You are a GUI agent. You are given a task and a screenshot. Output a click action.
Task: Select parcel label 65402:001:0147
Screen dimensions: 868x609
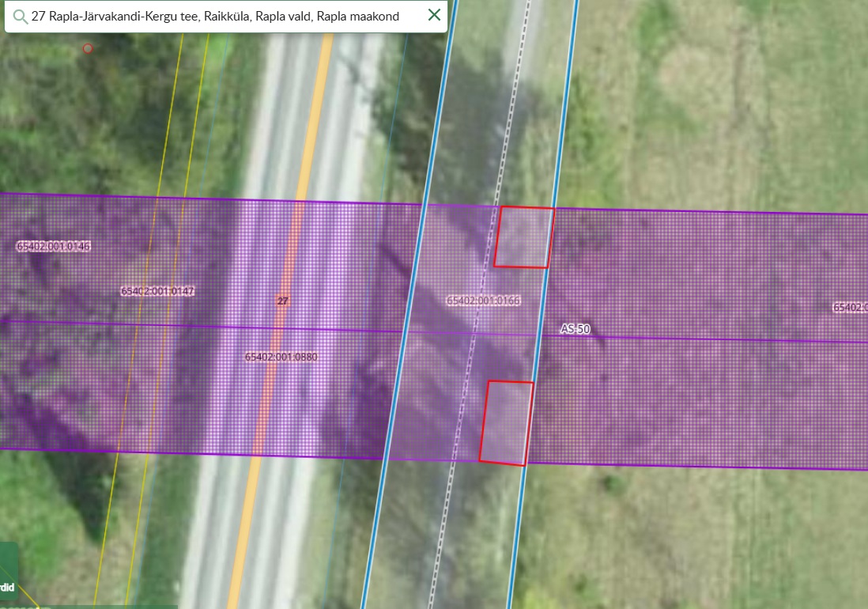click(157, 291)
